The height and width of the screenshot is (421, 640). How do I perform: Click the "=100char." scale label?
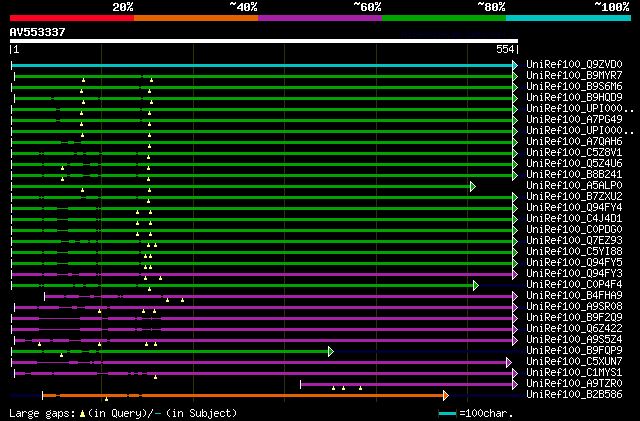tap(486, 413)
